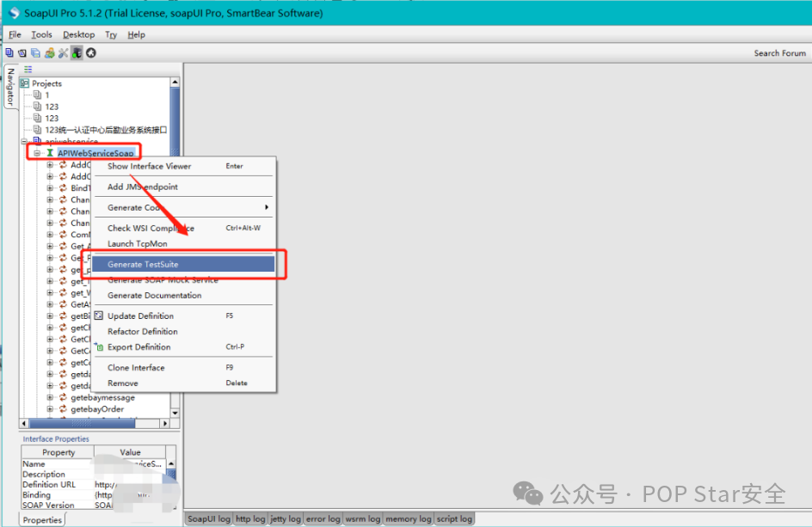Click the Export Definition menu icon
Screen dimensions: 812x527
(x=100, y=346)
